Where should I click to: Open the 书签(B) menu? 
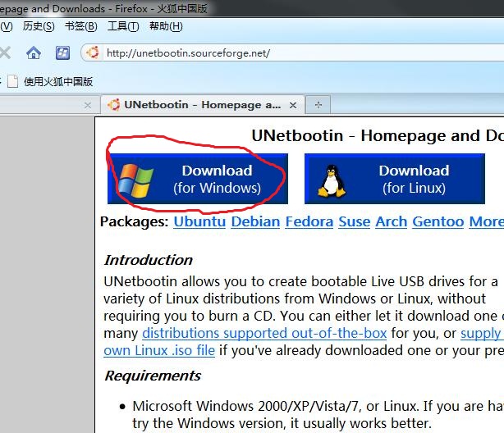81,26
